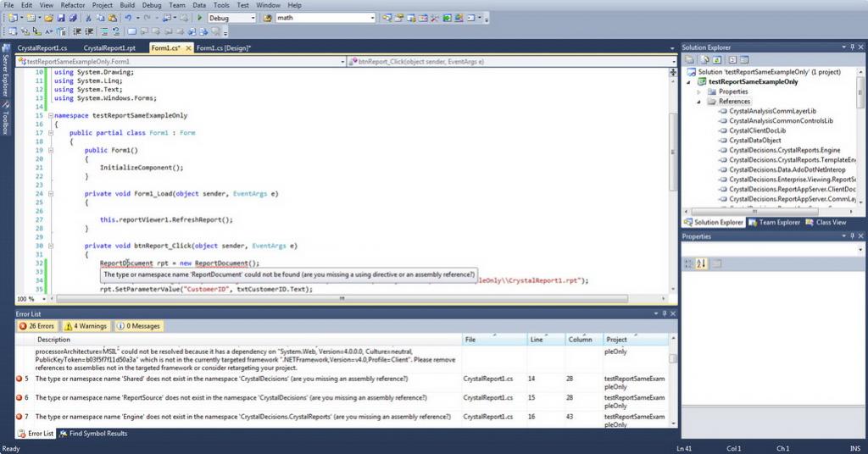
Task: Click the View Designer icon in Solution Explorer
Action: [744, 60]
